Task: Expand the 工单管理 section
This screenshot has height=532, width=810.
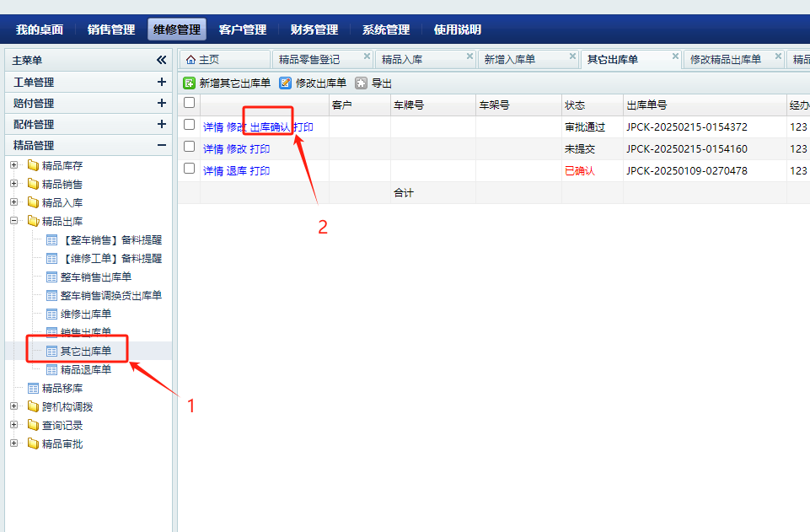Action: [161, 82]
